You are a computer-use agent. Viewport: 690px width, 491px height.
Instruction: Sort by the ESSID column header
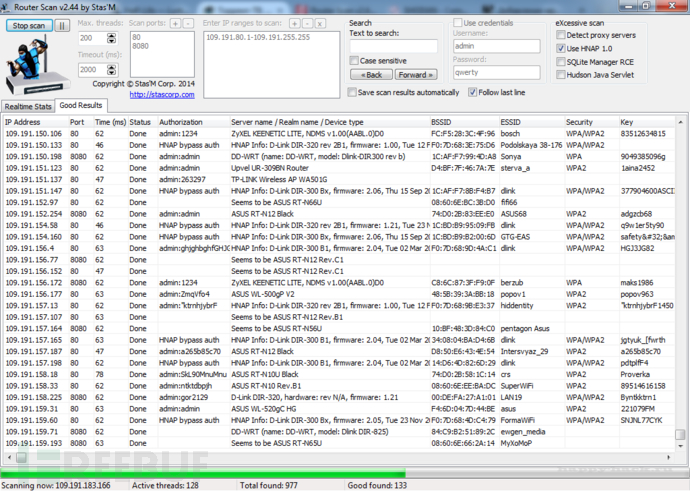click(x=532, y=122)
